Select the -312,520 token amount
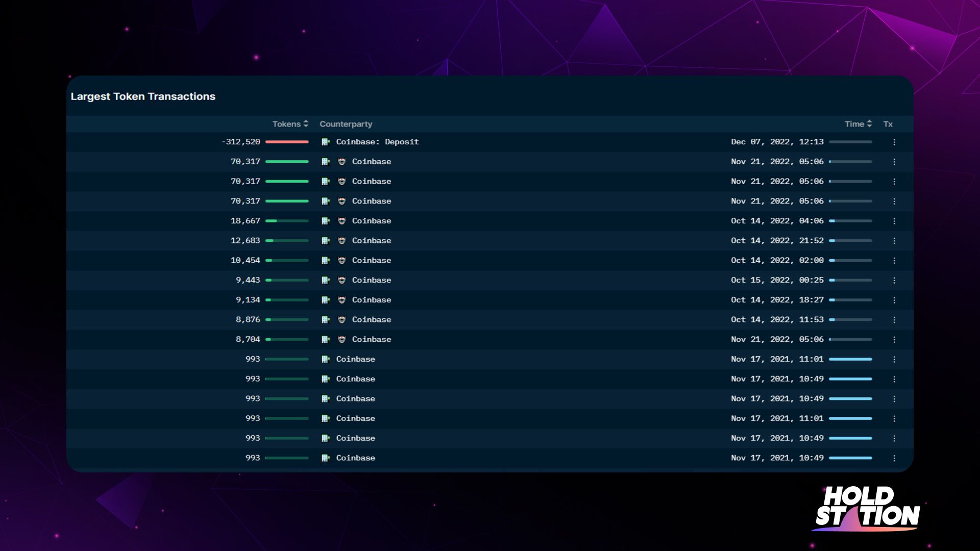The width and height of the screenshot is (980, 551). pyautogui.click(x=241, y=142)
